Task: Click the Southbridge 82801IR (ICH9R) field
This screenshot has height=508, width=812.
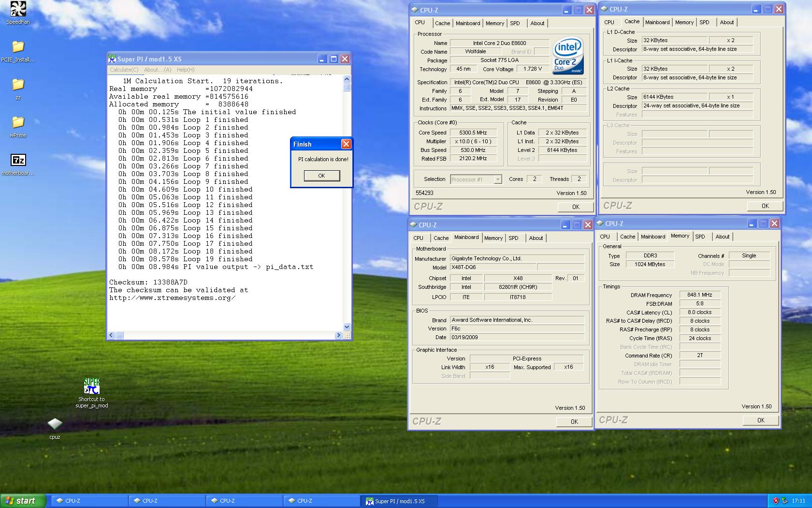Action: pyautogui.click(x=518, y=287)
